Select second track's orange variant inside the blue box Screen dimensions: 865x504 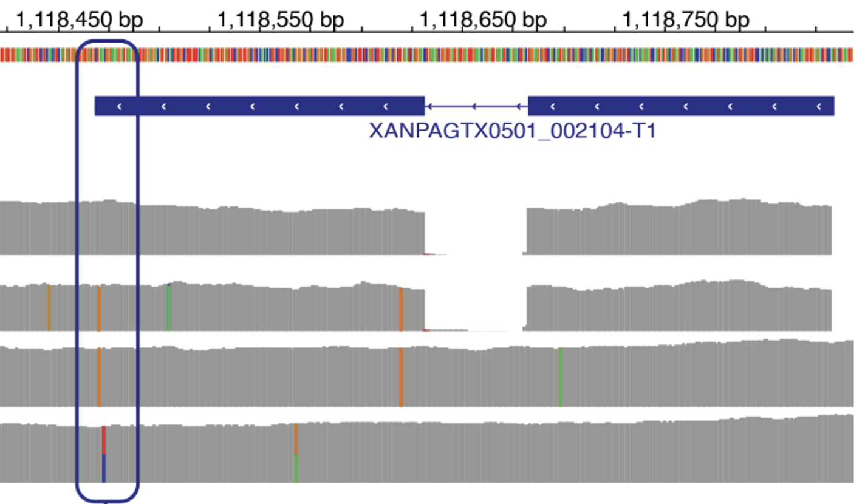[99, 308]
